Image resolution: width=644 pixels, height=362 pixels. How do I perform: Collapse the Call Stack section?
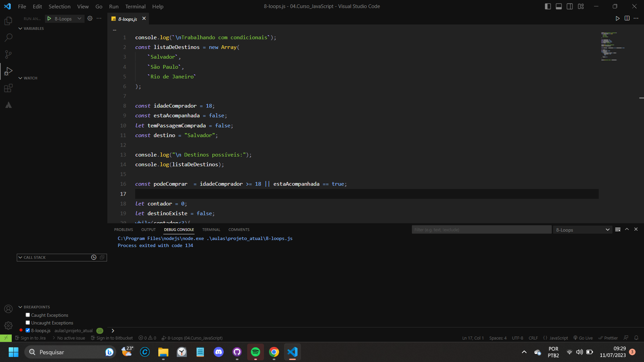tap(20, 257)
